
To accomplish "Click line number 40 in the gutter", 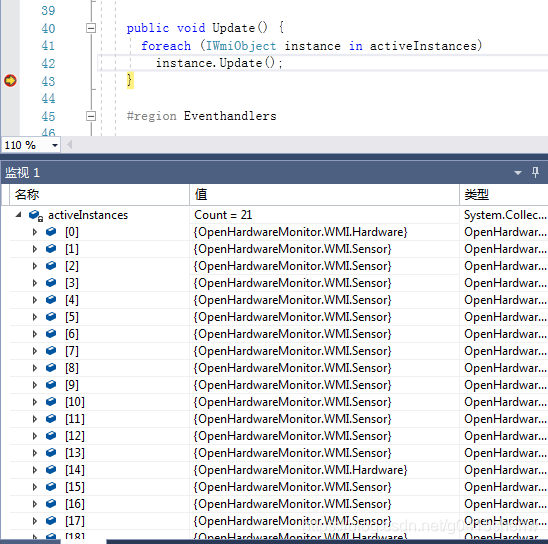I will coord(48,28).
